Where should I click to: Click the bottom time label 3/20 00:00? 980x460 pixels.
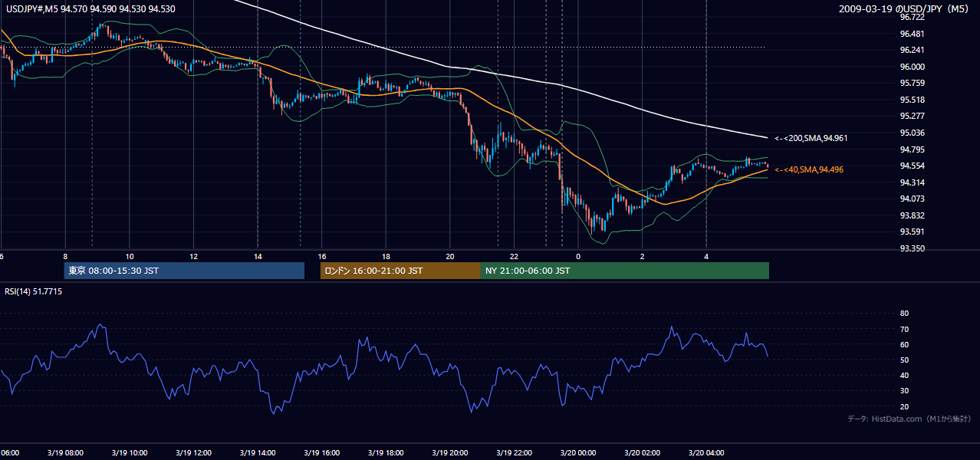[578, 453]
